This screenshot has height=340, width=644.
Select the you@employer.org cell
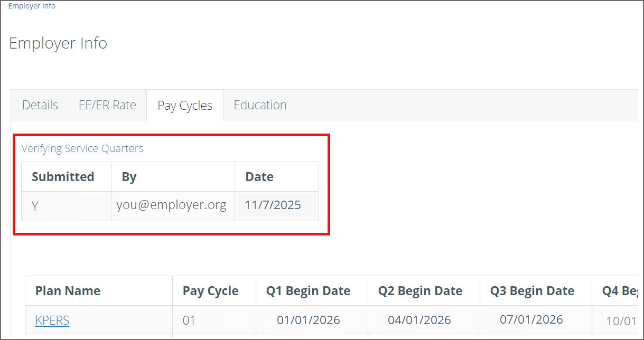pos(172,205)
